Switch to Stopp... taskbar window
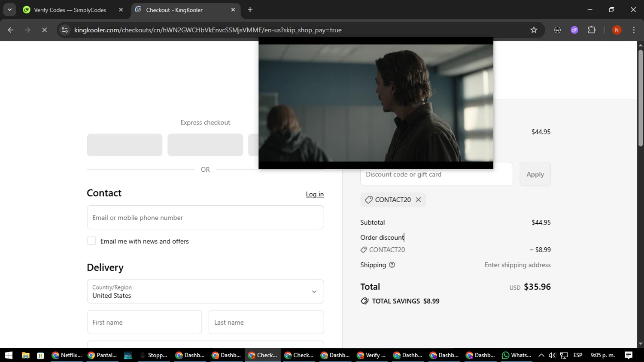 click(x=154, y=355)
